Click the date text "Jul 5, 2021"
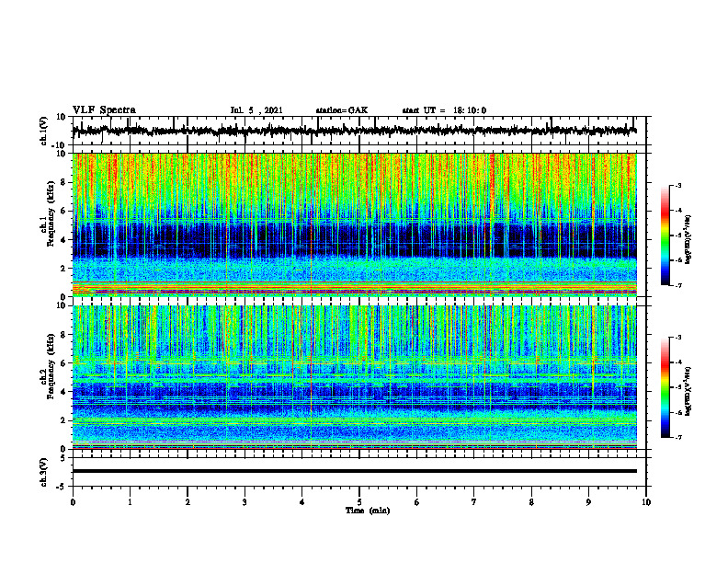 pyautogui.click(x=256, y=110)
